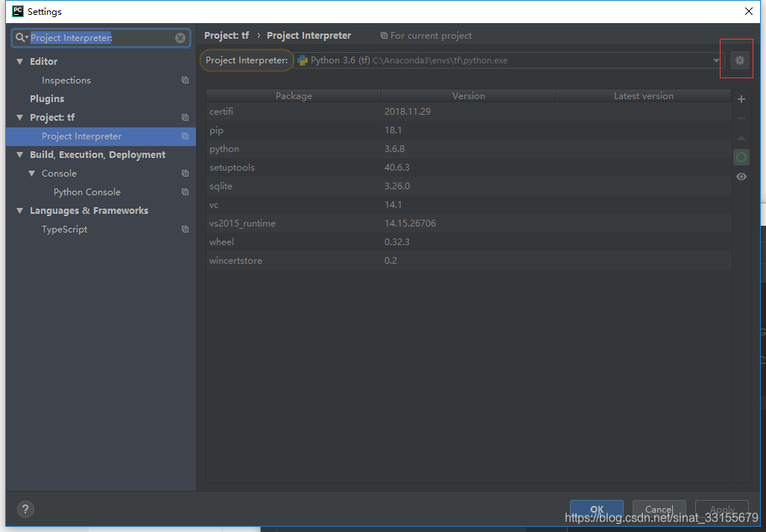The width and height of the screenshot is (766, 532).
Task: Click the copy icon beside TypeScript
Action: pos(185,229)
